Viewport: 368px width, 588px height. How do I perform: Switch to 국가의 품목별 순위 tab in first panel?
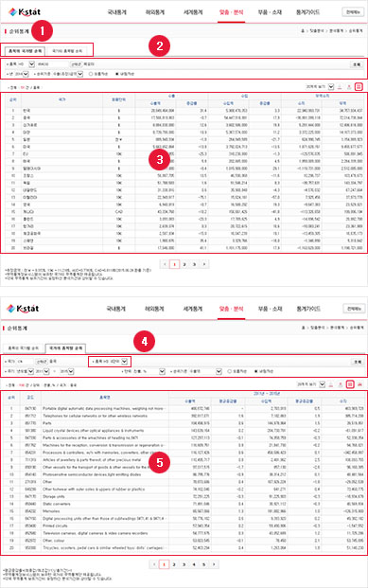click(67, 50)
